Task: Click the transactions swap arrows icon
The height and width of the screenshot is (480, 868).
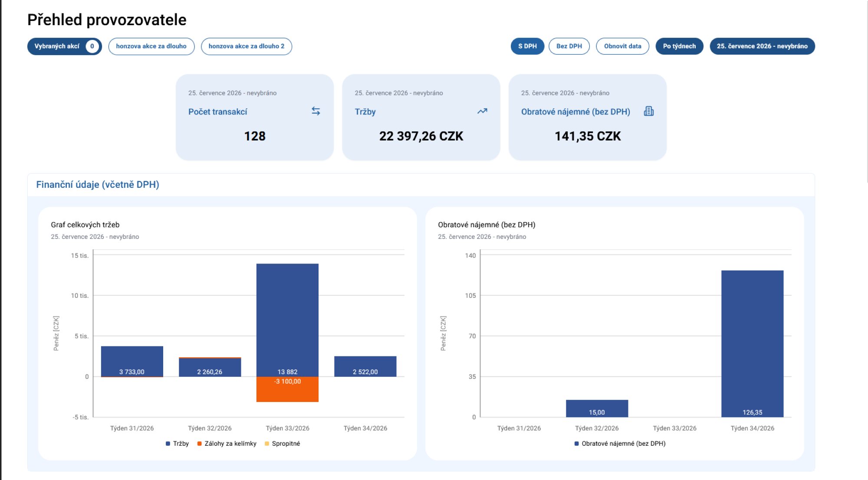Action: pyautogui.click(x=316, y=111)
